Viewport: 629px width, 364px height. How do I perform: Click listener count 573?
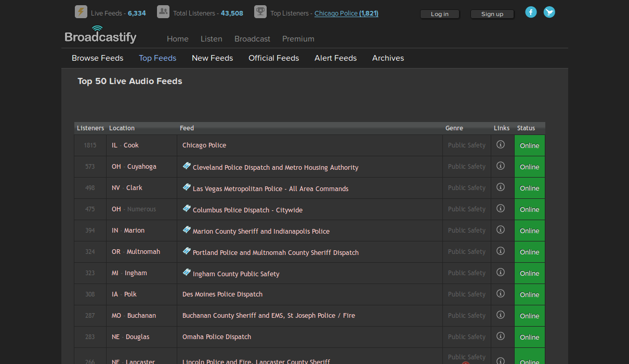tap(90, 167)
